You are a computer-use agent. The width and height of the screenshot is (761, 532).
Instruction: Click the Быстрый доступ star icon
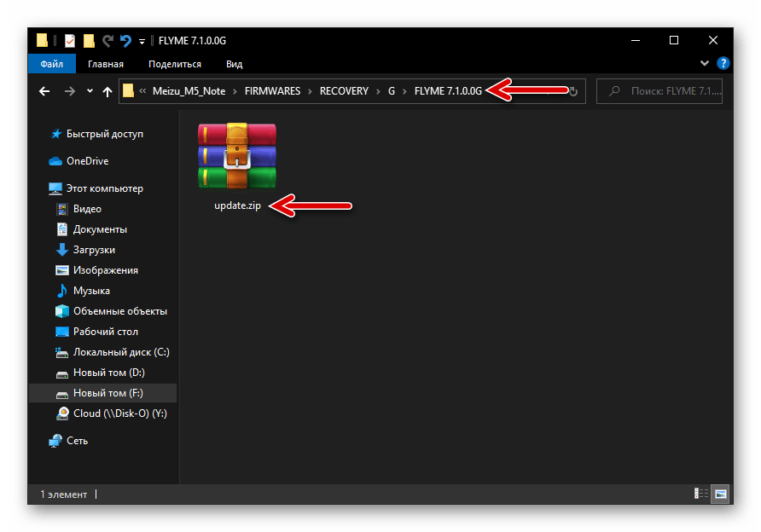click(55, 134)
